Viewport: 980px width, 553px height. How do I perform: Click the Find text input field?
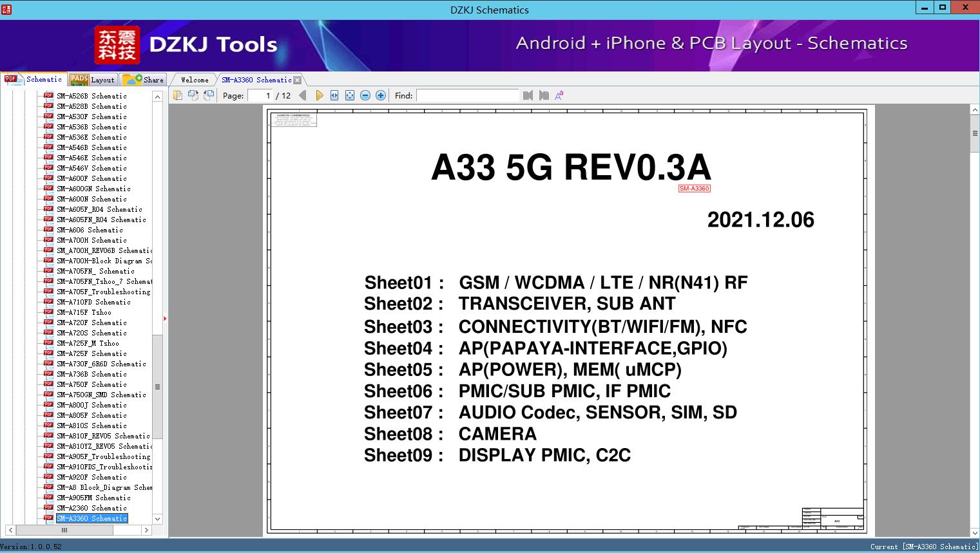pos(467,95)
